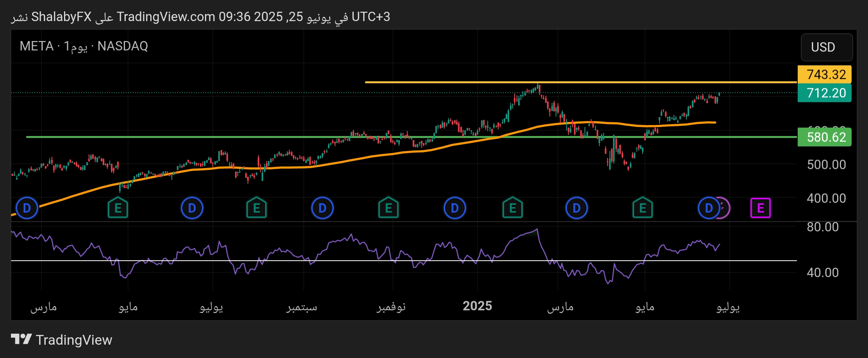Click the META · 1يوم · NASDAQ symbol label
Image resolution: width=868 pixels, height=358 pixels.
84,46
